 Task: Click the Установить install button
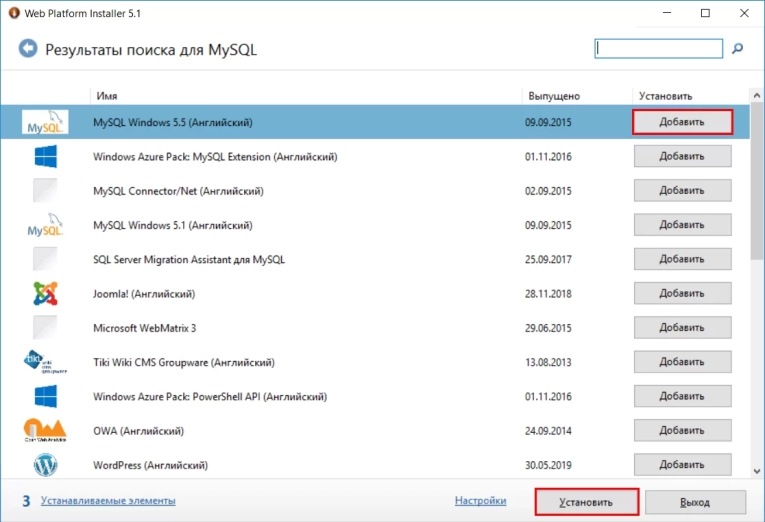tap(587, 502)
